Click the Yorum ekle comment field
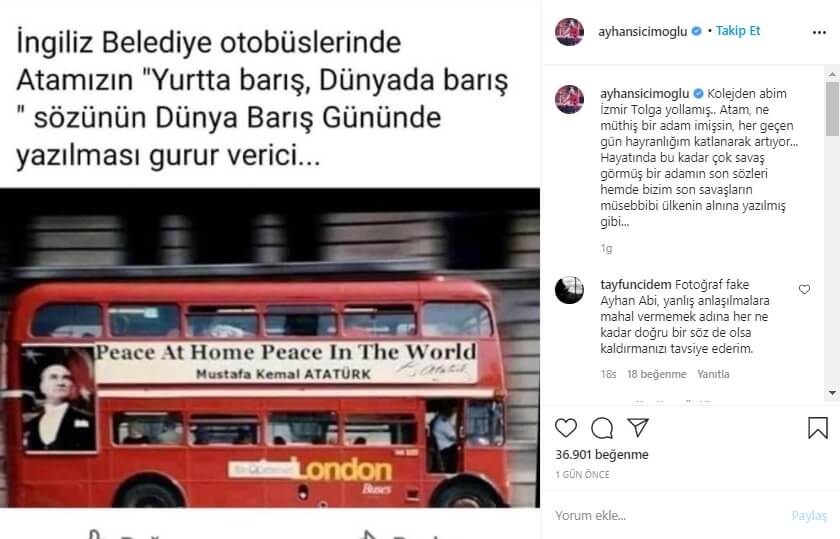 click(x=670, y=515)
